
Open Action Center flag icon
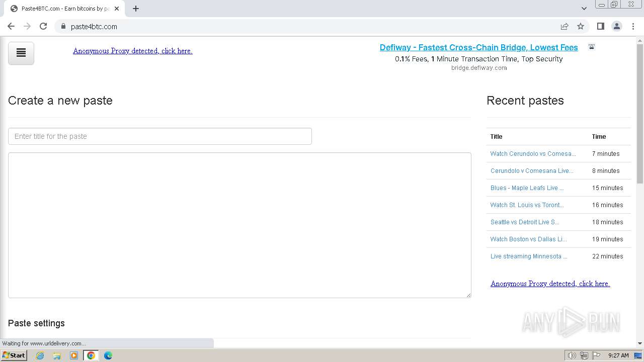tap(596, 355)
